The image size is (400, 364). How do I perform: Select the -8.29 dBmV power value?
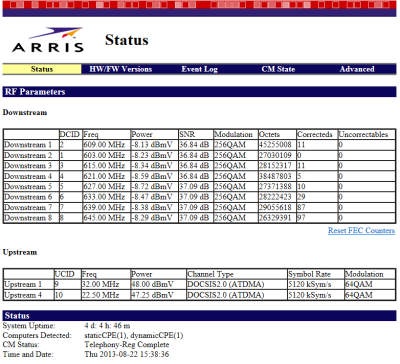pyautogui.click(x=152, y=218)
